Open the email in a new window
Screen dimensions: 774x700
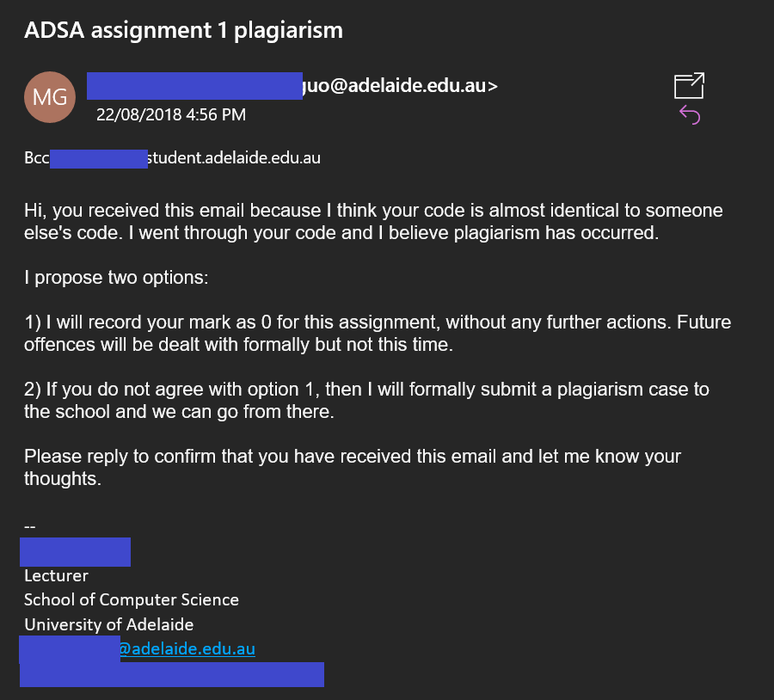pyautogui.click(x=689, y=85)
